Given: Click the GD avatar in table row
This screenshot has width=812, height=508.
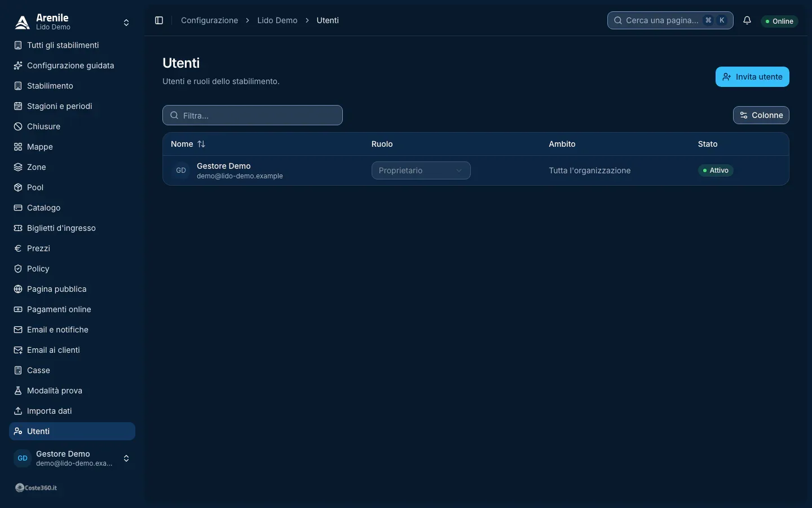Looking at the screenshot, I should [181, 170].
